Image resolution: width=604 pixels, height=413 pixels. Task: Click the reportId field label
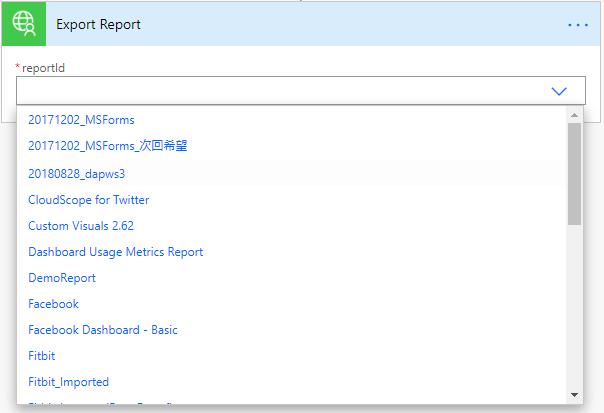(43, 68)
